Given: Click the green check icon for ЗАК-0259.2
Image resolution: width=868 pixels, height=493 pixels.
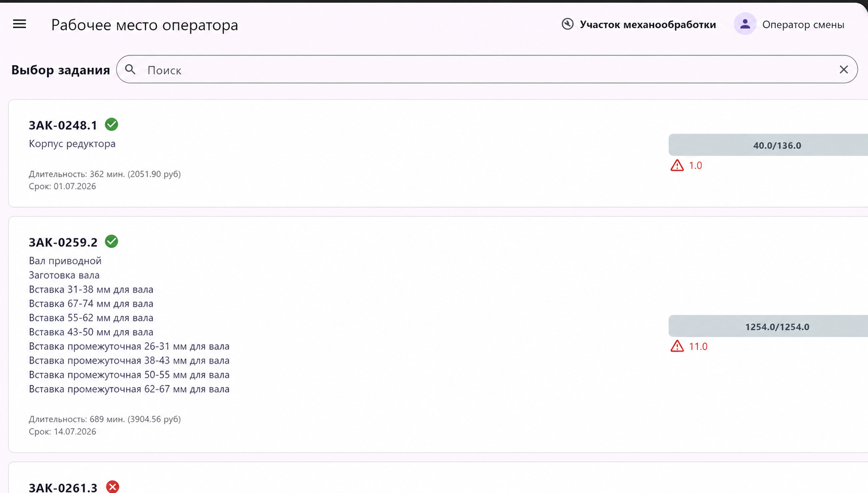Looking at the screenshot, I should [x=112, y=242].
